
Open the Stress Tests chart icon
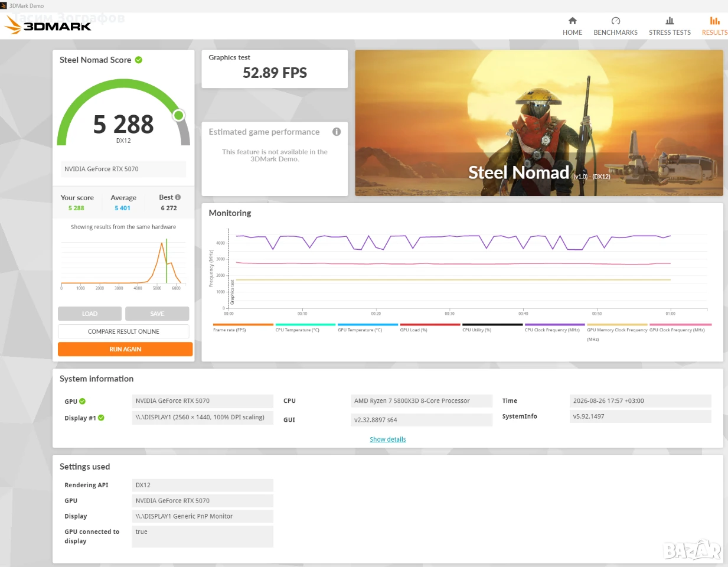[x=670, y=21]
